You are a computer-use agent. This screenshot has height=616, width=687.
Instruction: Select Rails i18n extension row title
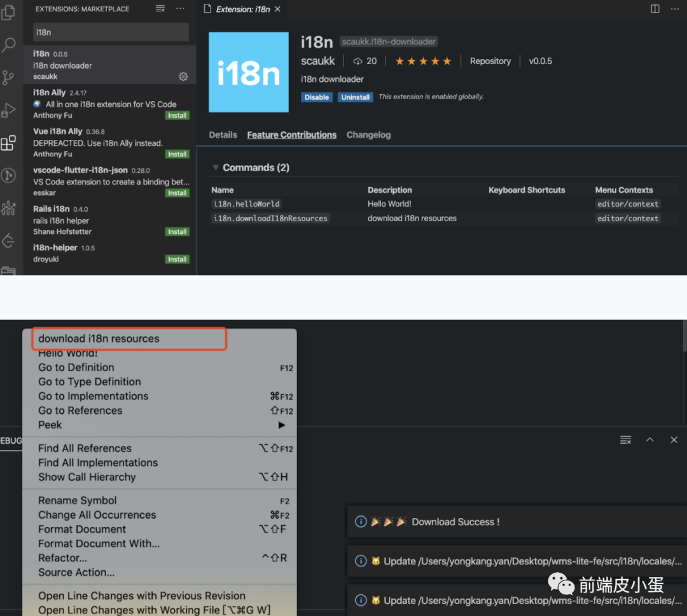[x=52, y=209]
